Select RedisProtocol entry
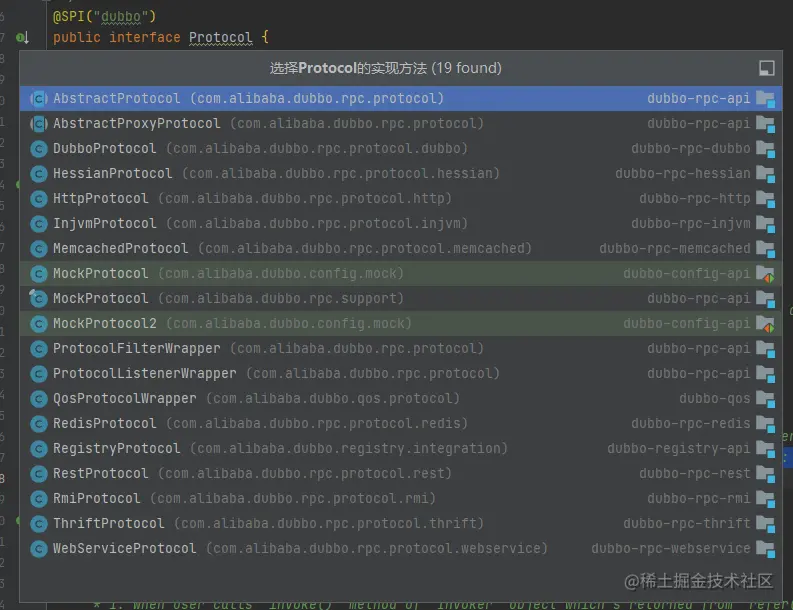 pyautogui.click(x=401, y=423)
